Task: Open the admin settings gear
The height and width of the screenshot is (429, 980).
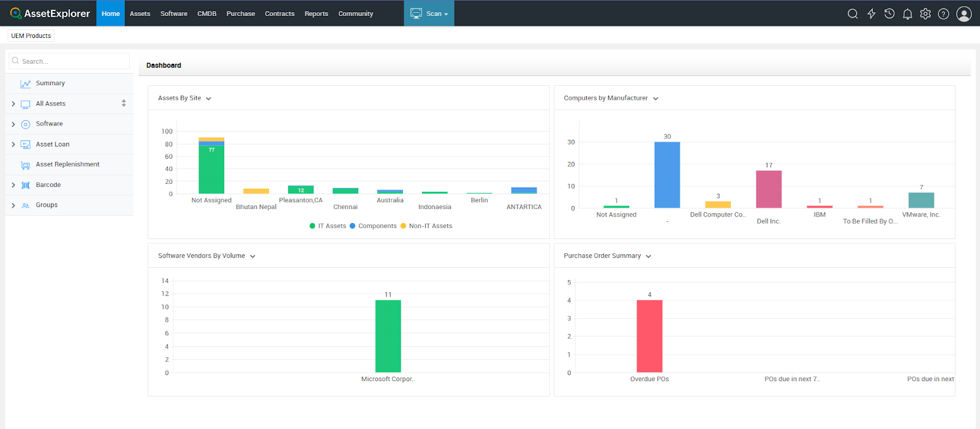Action: tap(925, 13)
